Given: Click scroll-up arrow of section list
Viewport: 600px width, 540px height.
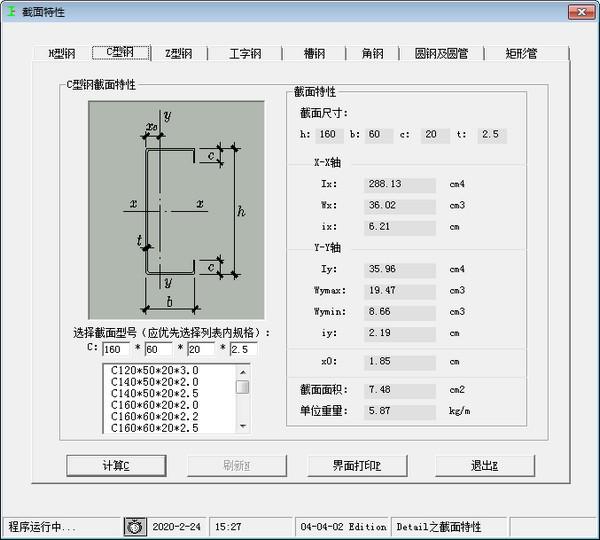Looking at the screenshot, I should click(243, 370).
